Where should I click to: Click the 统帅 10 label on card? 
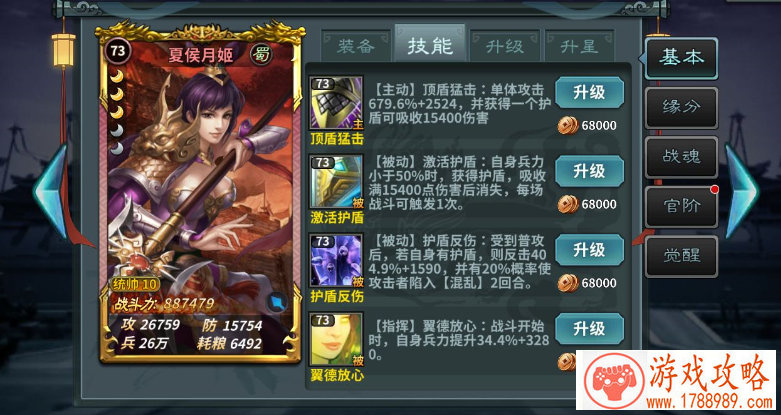pyautogui.click(x=135, y=284)
